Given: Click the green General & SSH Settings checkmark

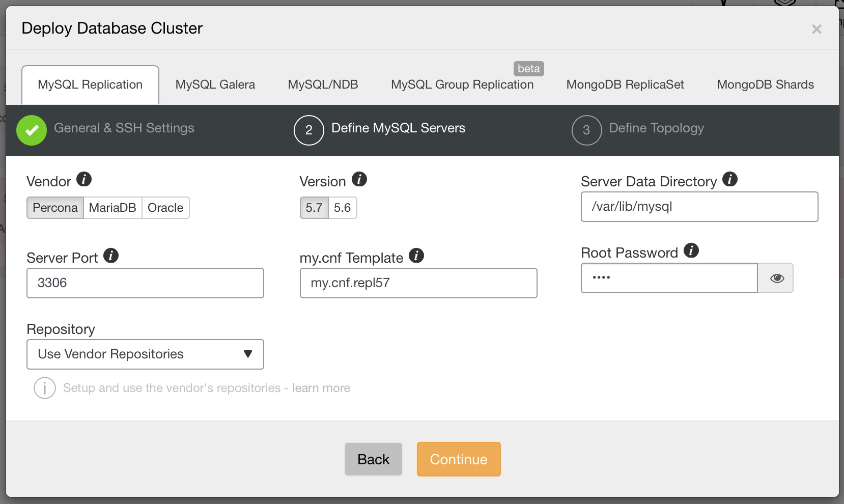Looking at the screenshot, I should click(32, 130).
